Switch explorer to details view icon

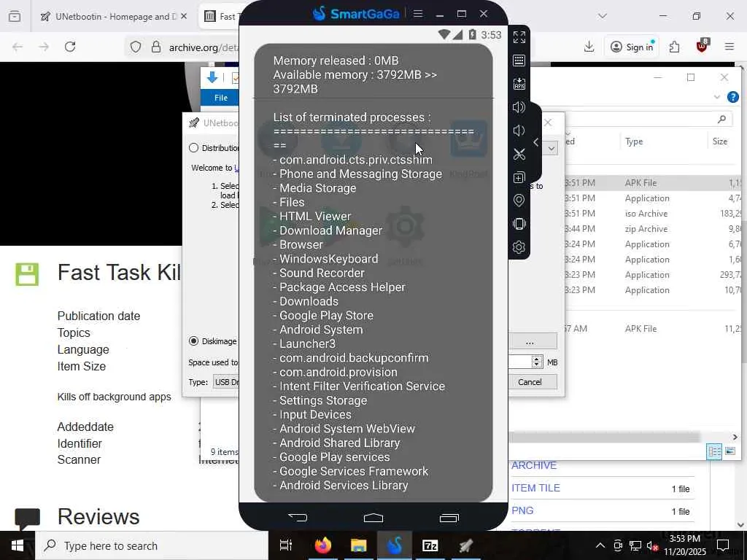(x=714, y=451)
